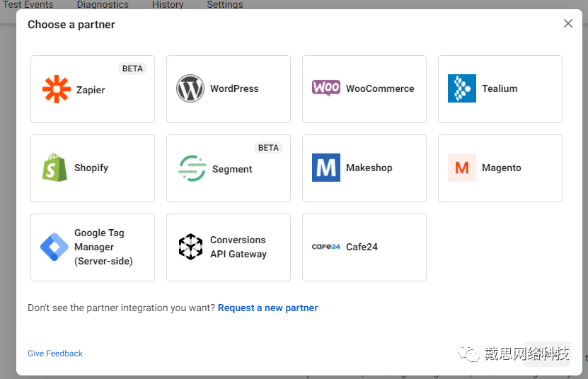Click the Zapier asterisk logo icon
Viewport: 588px width, 379px height.
[56, 89]
